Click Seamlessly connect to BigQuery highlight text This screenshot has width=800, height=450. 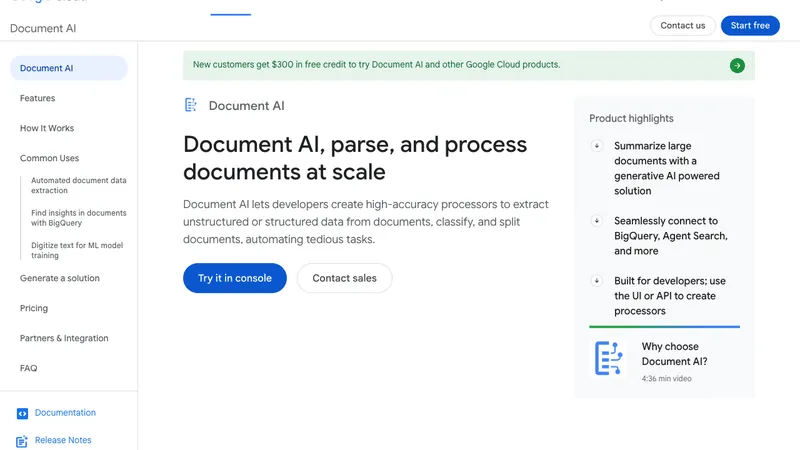coord(671,236)
